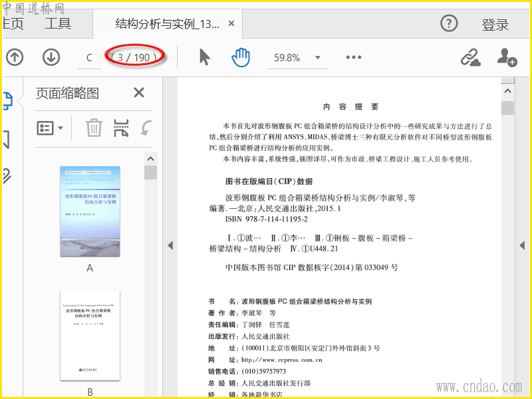Open bookmarks sidebar panel icon
This screenshot has height=399, width=532.
tap(7, 139)
